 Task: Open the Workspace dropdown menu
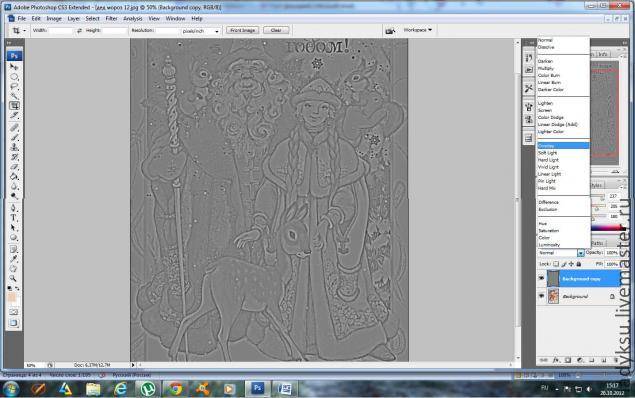tap(418, 30)
